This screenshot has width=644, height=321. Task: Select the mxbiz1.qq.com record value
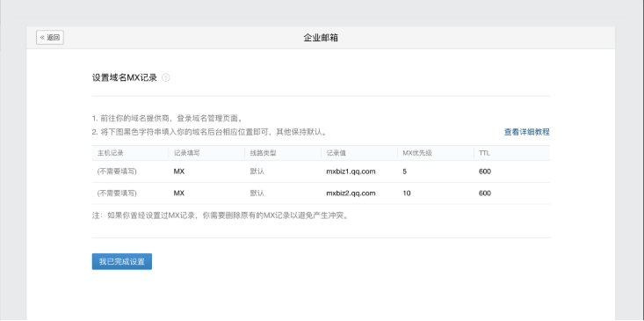tap(351, 171)
